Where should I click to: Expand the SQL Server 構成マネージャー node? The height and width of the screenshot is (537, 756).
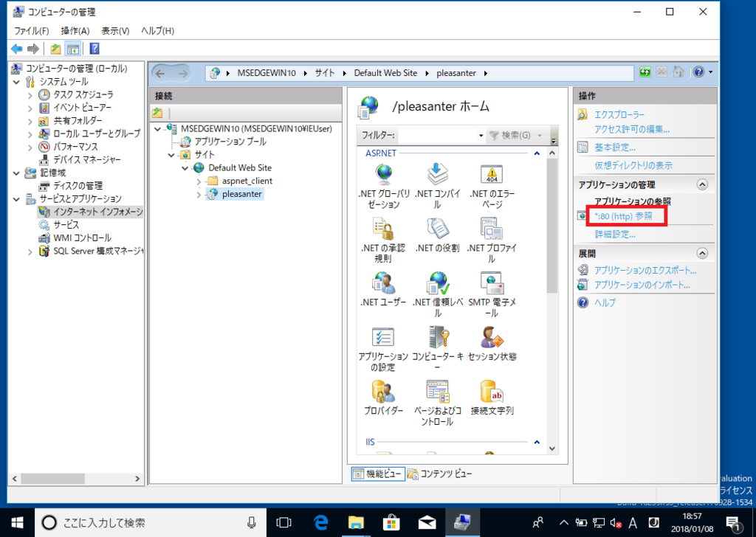(30, 252)
